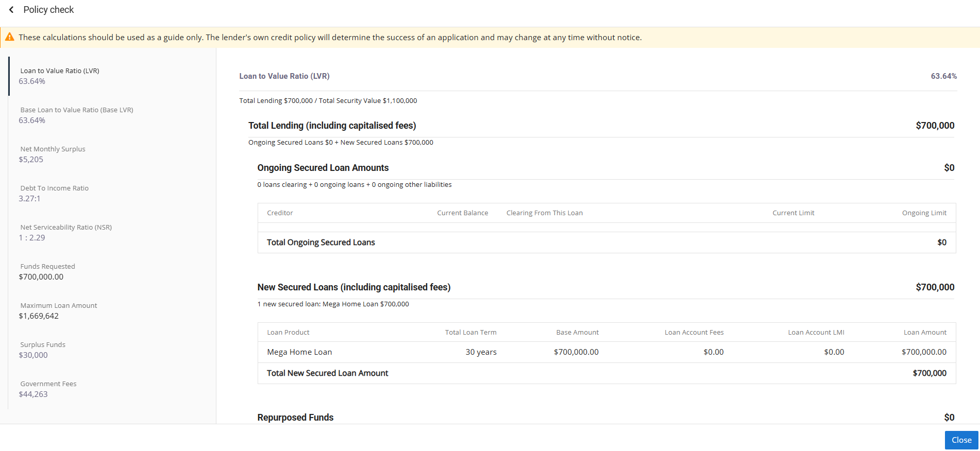Open Base Loan to Value Ratio section
Image resolution: width=980 pixels, height=451 pixels.
(76, 115)
